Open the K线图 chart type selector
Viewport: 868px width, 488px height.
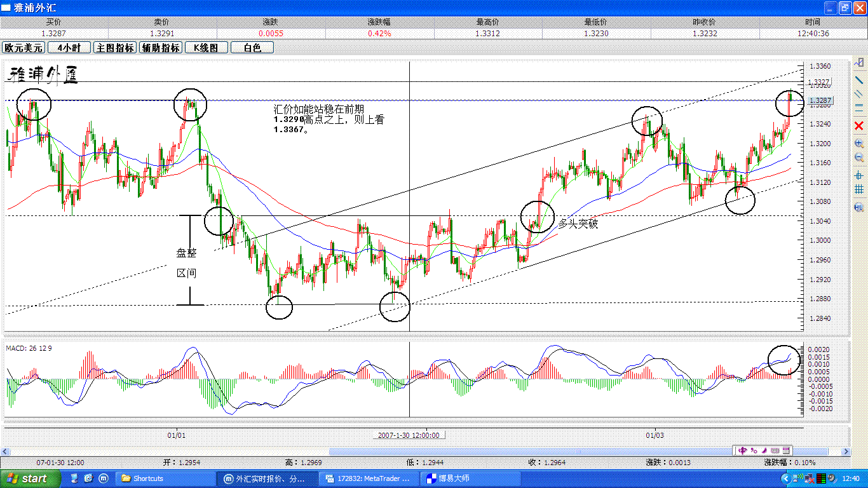coord(207,48)
